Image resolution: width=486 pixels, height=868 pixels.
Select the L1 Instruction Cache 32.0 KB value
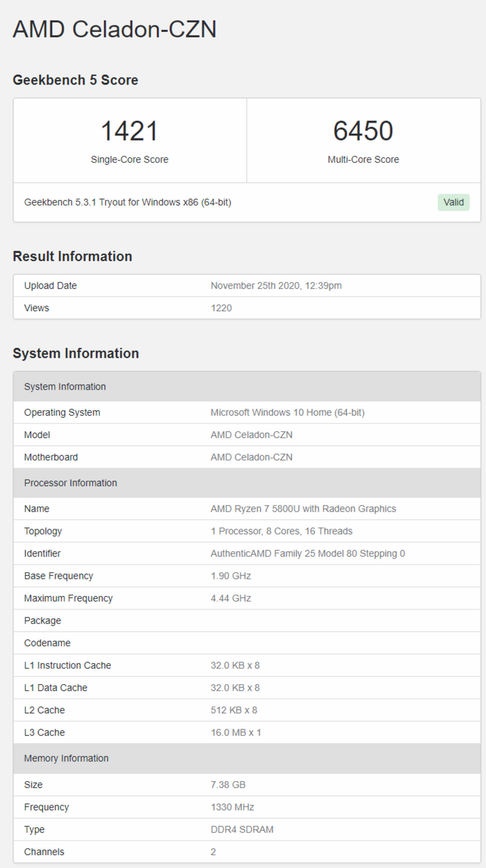pyautogui.click(x=235, y=665)
